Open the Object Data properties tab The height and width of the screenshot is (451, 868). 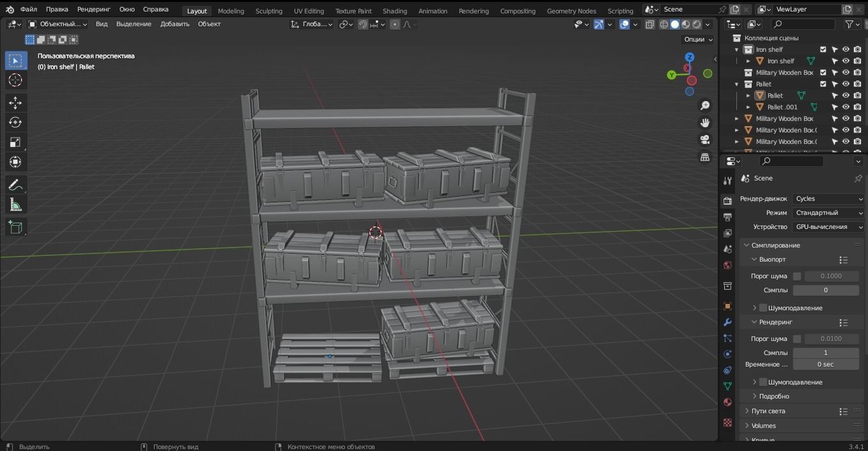tap(727, 386)
